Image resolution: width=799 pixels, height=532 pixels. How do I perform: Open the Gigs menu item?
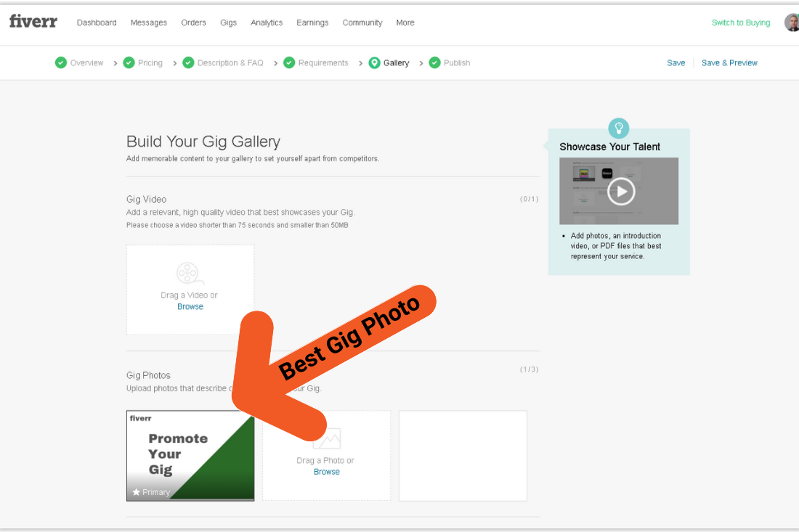coord(228,22)
